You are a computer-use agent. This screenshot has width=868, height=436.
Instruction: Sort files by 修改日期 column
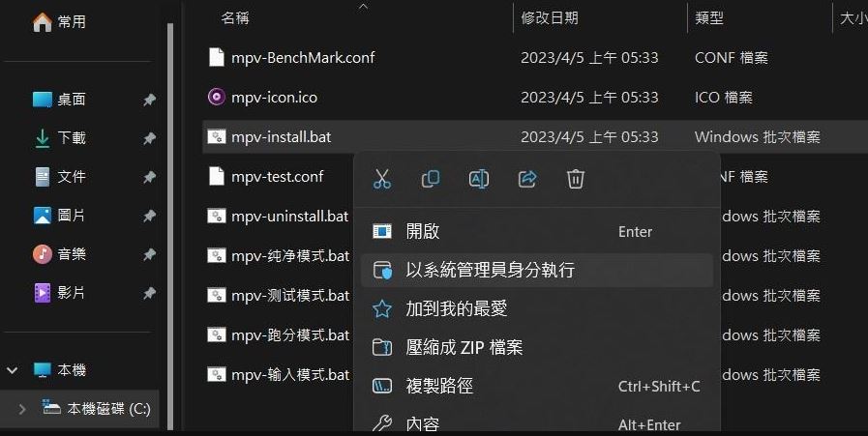pos(549,17)
